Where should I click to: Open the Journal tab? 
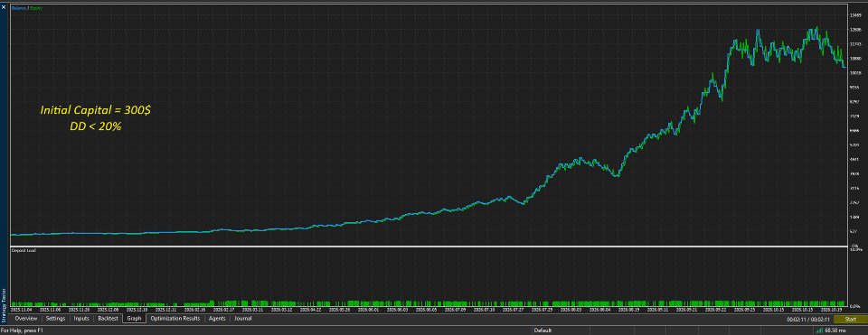[x=242, y=319]
